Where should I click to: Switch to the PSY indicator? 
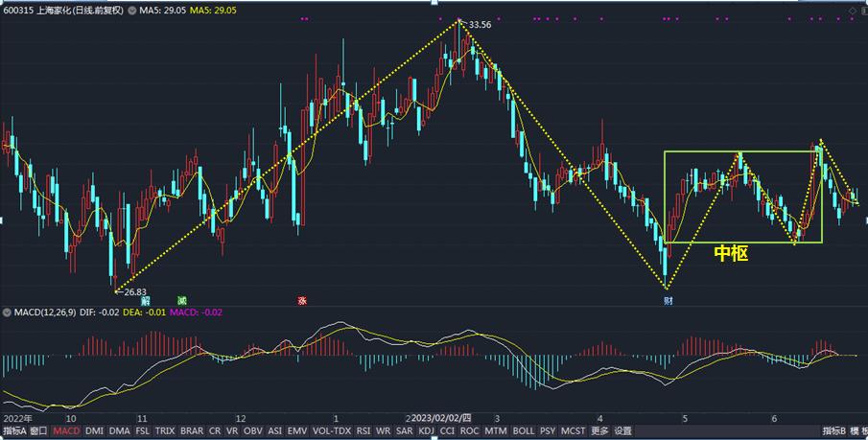548,430
